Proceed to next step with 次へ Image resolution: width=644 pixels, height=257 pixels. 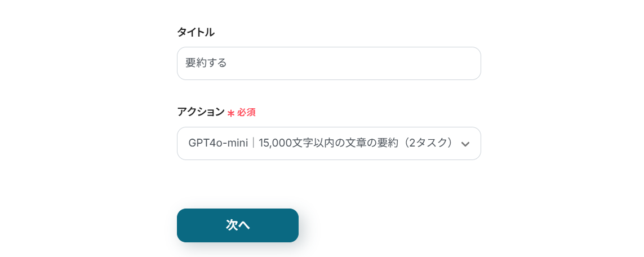click(237, 225)
